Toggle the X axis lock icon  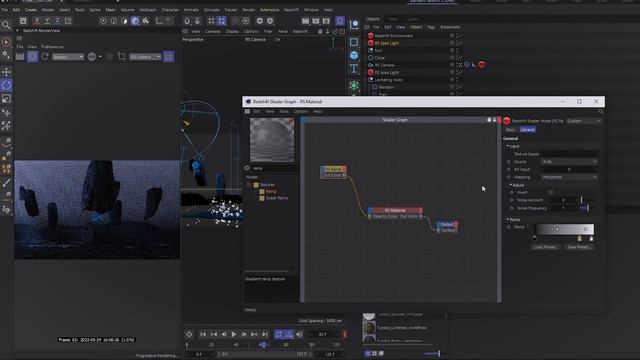click(37, 20)
